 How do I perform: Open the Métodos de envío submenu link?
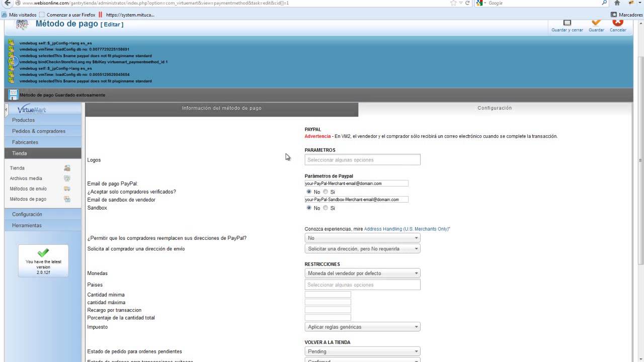(x=28, y=189)
